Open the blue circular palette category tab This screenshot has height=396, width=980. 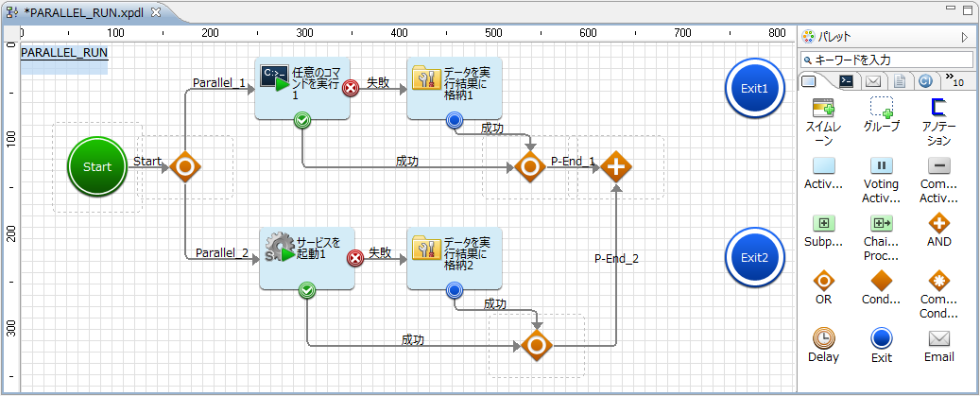coord(924,81)
